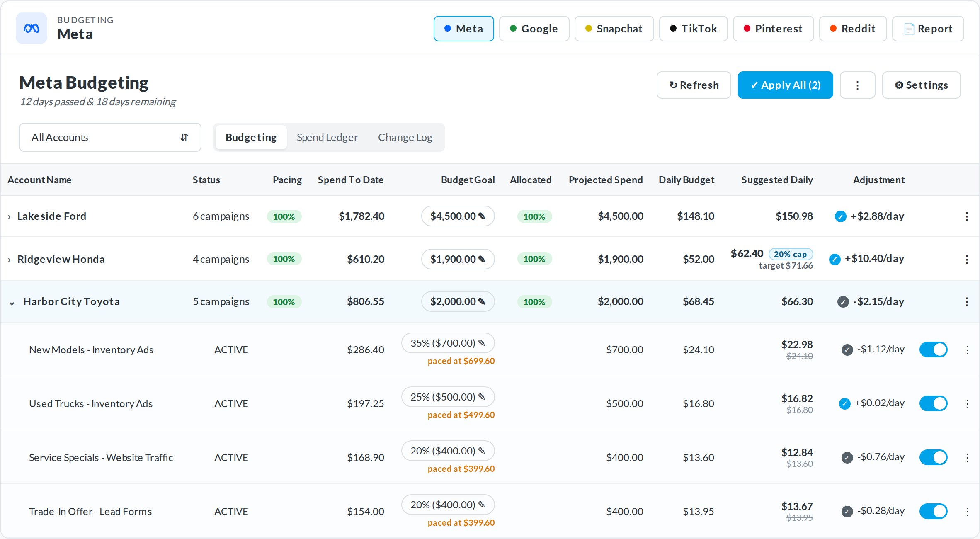
Task: Open Lakeside Ford row kebab menu
Action: point(967,216)
